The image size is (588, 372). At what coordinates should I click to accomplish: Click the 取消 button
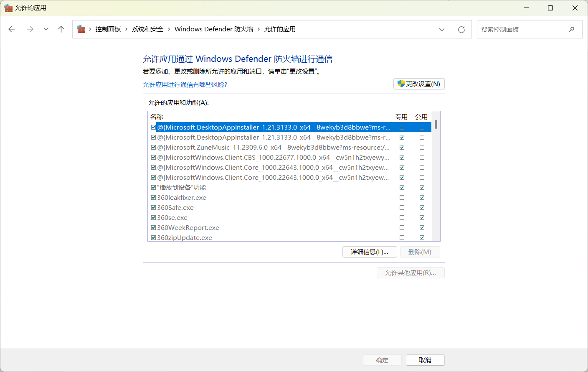click(425, 360)
